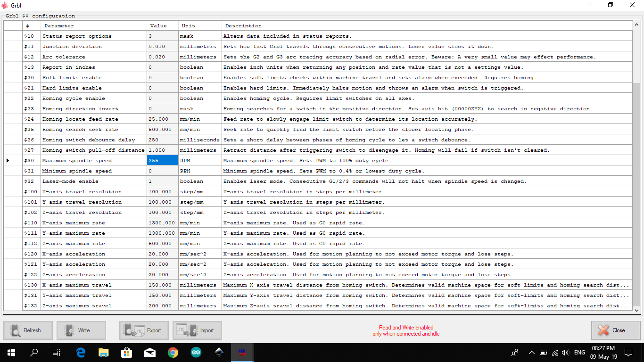Click 'Minimum spindle speed' parameter cell
Viewport: 644px width, 362px height.
(94, 171)
